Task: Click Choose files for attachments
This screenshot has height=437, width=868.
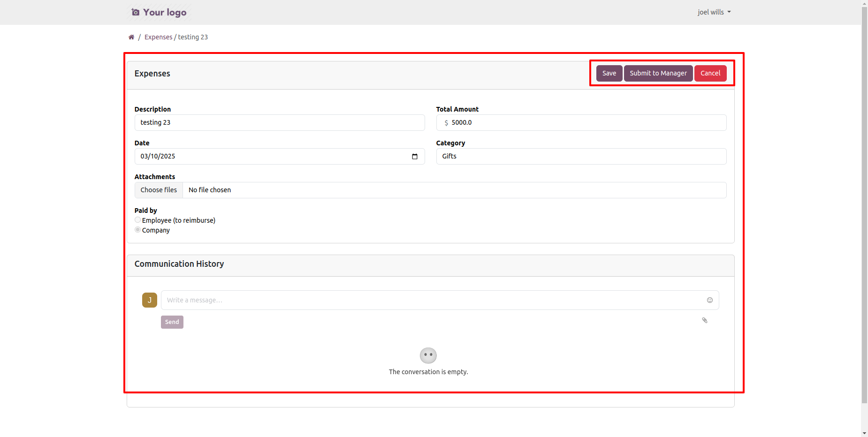Action: click(159, 190)
